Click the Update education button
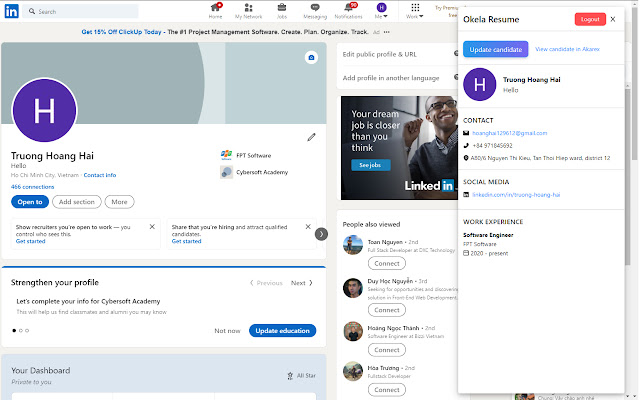Viewport: 640px width, 400px height. click(x=282, y=331)
